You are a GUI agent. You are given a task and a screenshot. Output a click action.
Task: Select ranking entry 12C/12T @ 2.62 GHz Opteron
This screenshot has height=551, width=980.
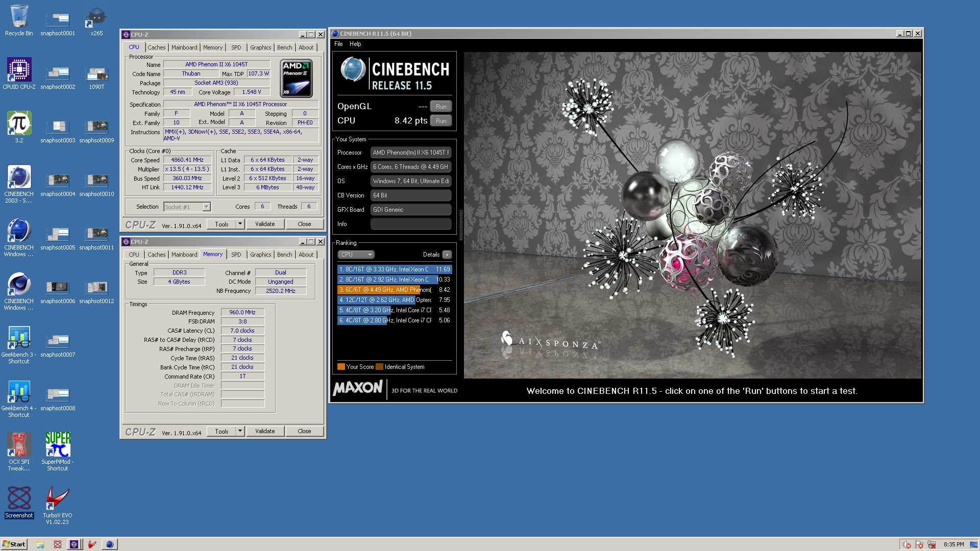[395, 300]
